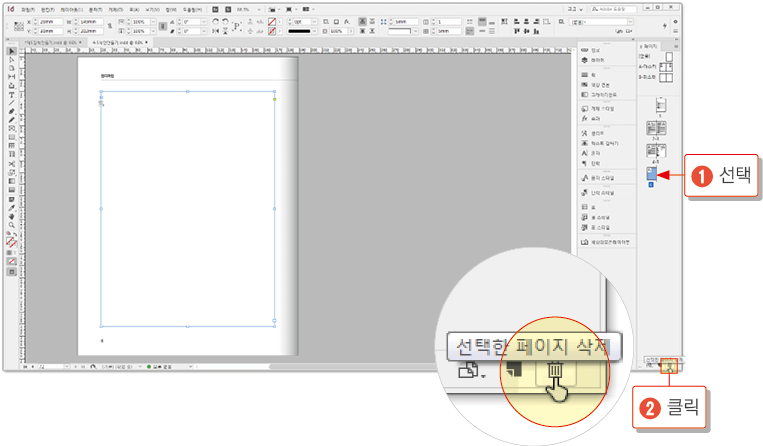Select the Pen tool
This screenshot has height=446, width=763.
coord(12,111)
